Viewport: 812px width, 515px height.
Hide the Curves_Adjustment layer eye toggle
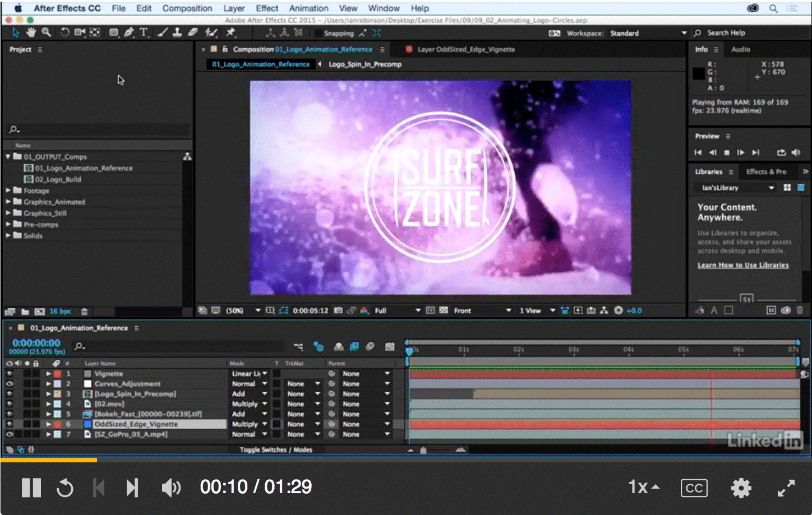tap(10, 384)
